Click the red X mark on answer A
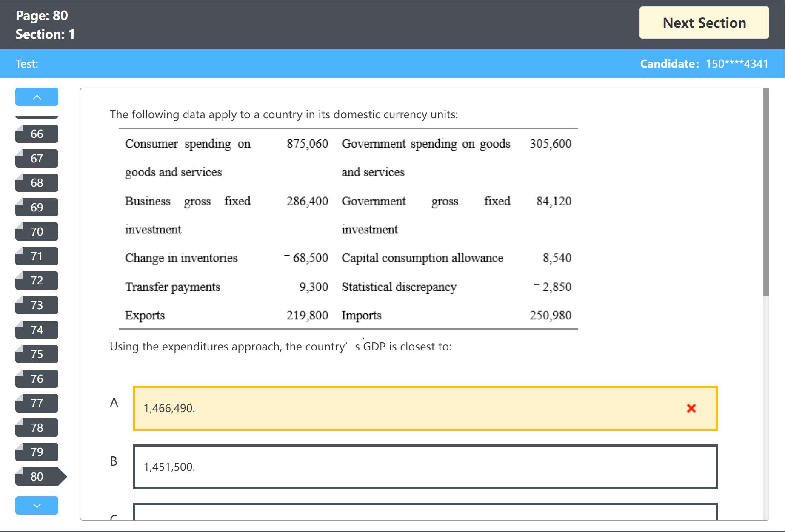 click(x=691, y=408)
